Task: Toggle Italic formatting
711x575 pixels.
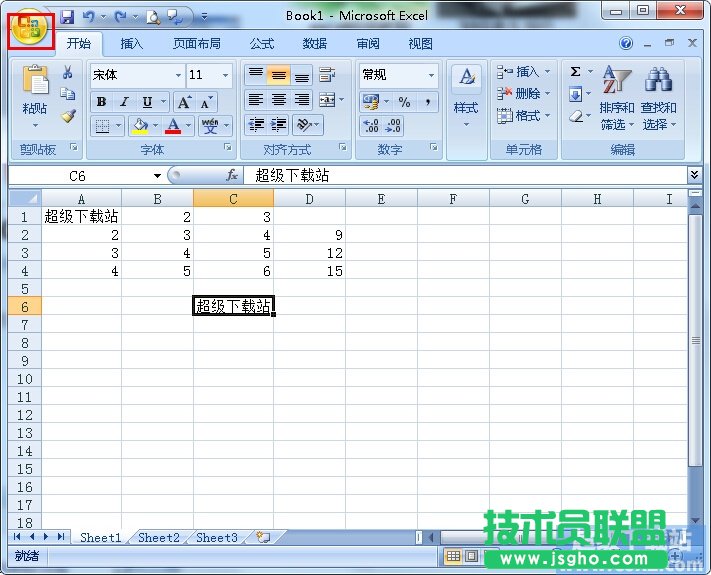Action: click(x=124, y=102)
